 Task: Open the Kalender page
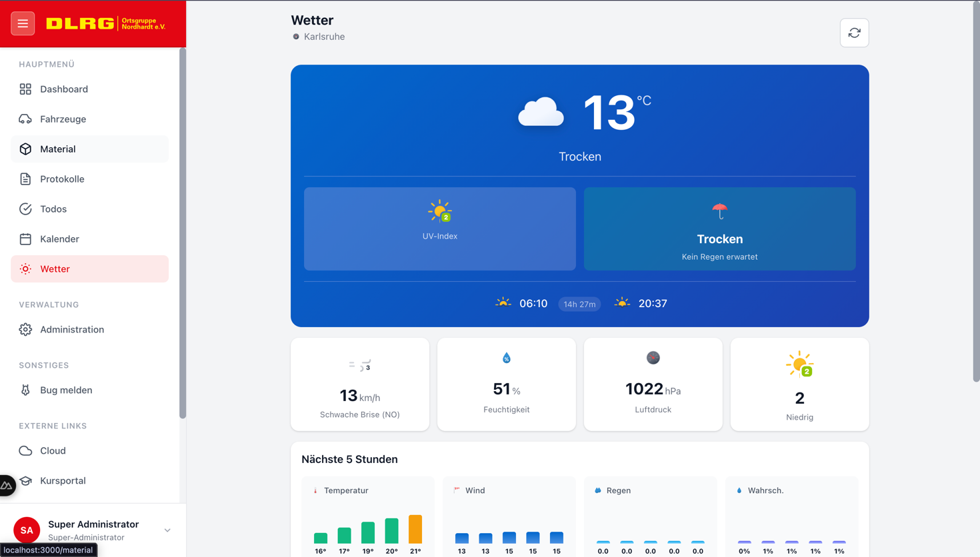click(x=89, y=239)
